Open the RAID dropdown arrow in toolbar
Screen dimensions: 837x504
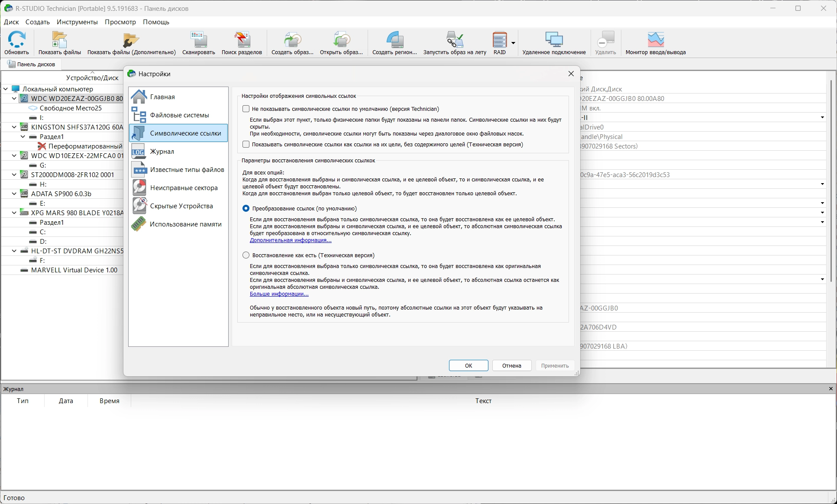[513, 43]
